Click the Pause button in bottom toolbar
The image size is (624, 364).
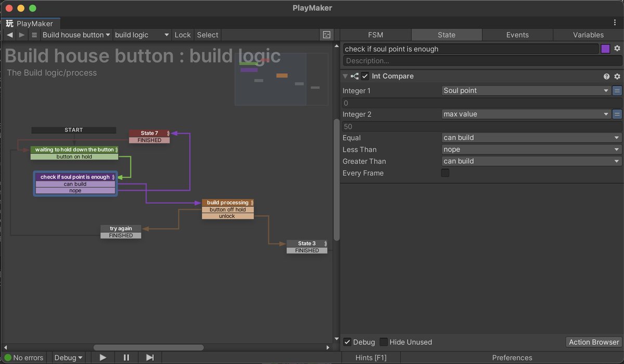126,357
